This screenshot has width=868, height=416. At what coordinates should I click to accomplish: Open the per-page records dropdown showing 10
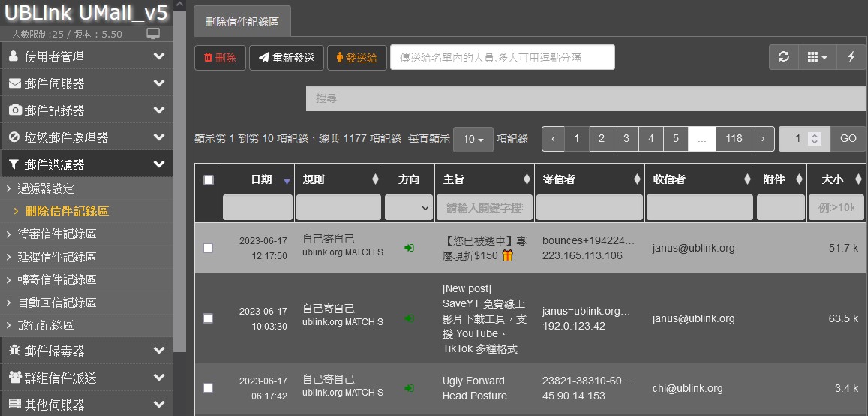(473, 139)
